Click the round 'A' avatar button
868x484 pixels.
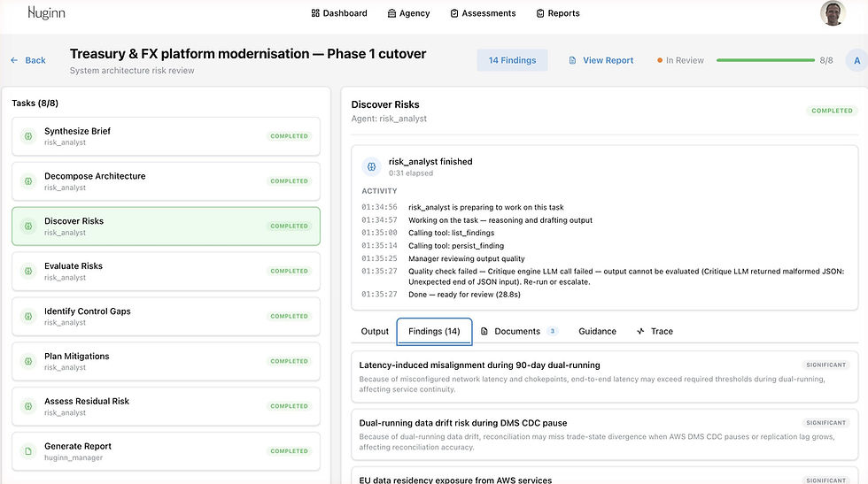(x=856, y=60)
